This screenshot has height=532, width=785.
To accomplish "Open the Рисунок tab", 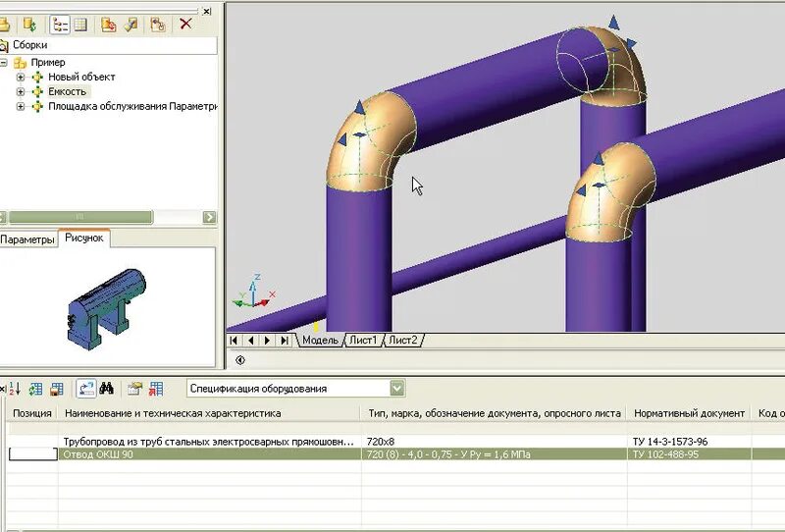I will 84,238.
